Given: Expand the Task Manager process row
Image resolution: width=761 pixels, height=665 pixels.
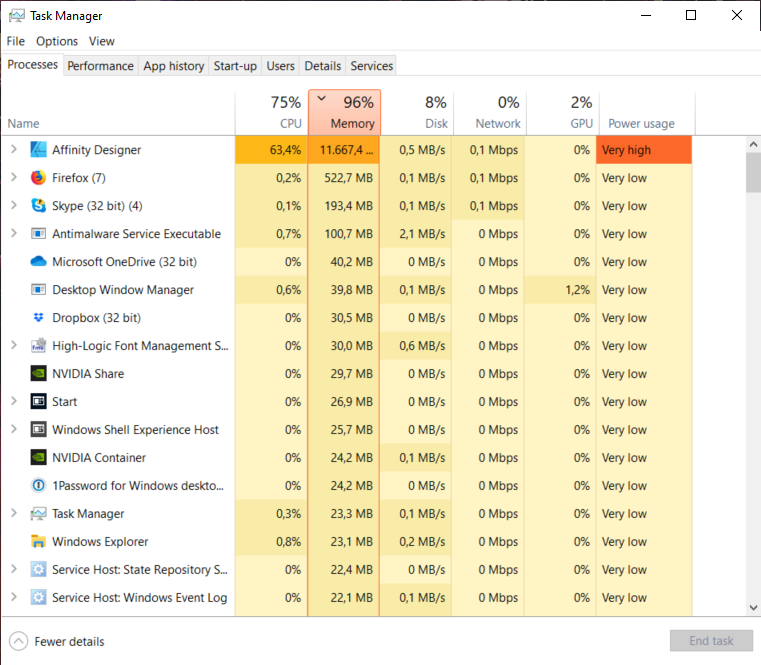Looking at the screenshot, I should [14, 514].
